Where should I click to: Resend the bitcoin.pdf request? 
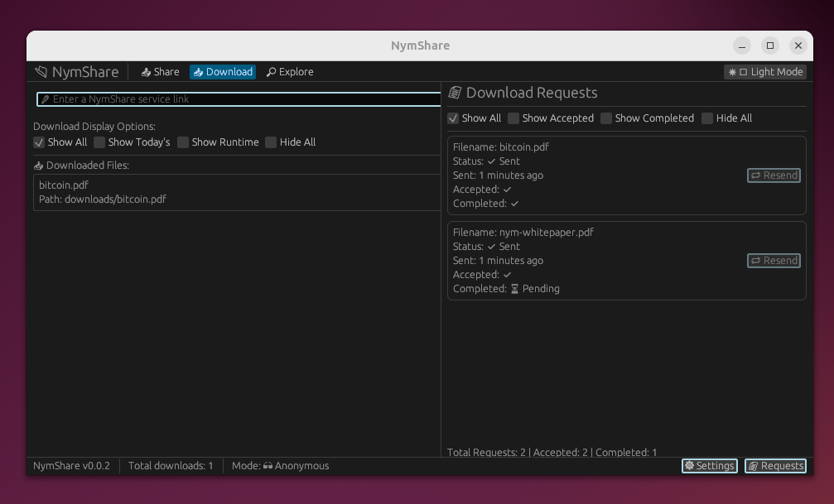(774, 175)
